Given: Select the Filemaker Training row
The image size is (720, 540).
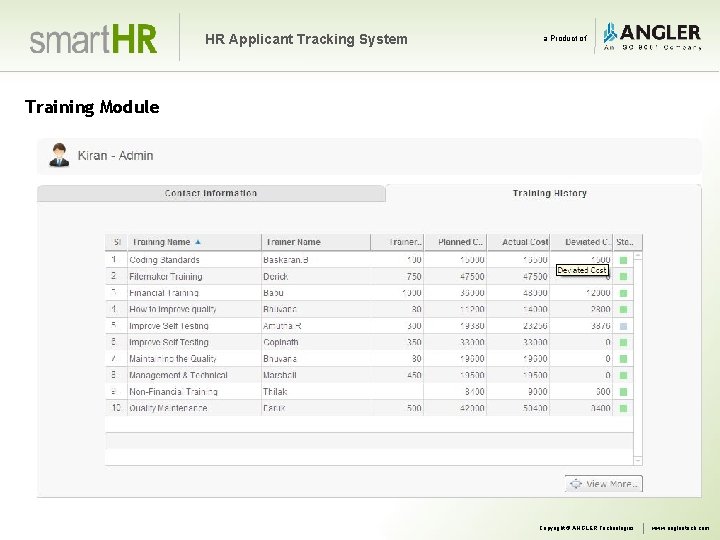Looking at the screenshot, I should point(369,276).
